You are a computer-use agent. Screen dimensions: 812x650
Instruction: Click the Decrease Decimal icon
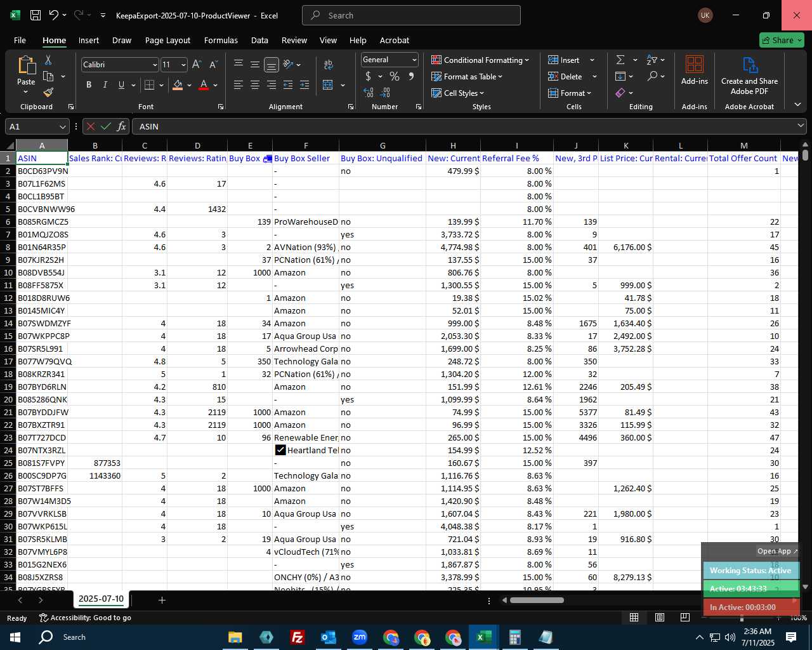click(386, 93)
